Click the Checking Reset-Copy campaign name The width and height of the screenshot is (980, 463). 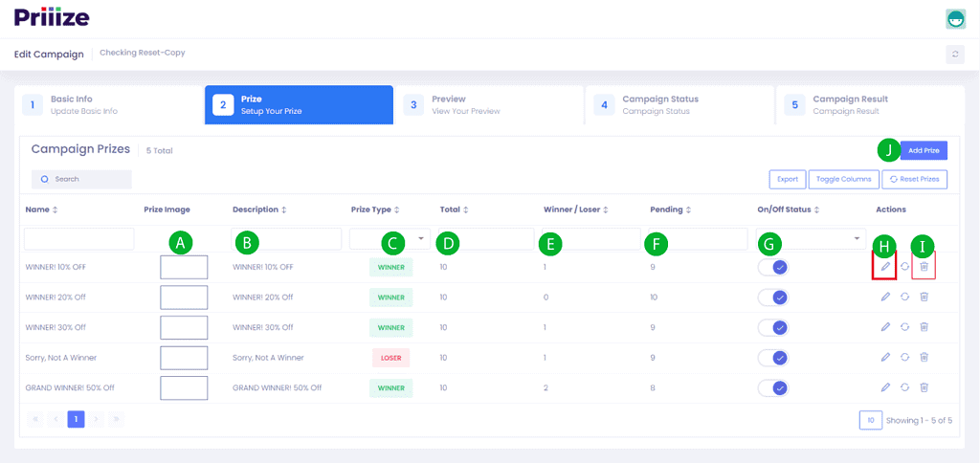click(143, 54)
